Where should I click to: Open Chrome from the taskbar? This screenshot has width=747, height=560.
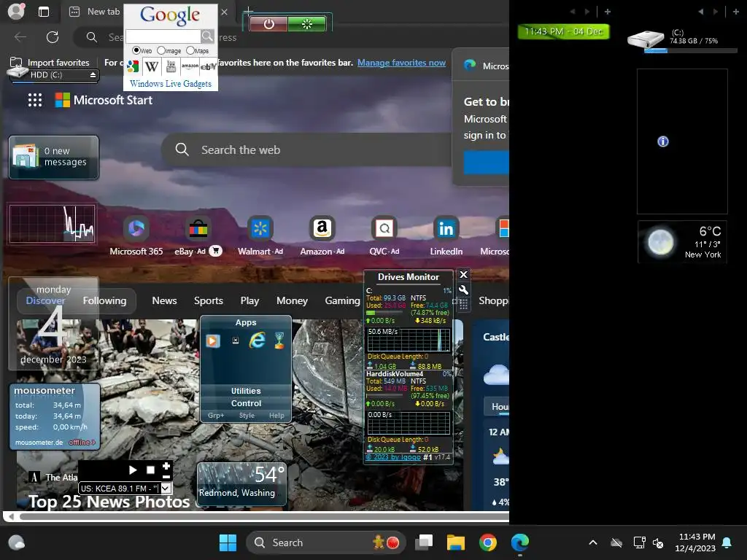pyautogui.click(x=488, y=542)
